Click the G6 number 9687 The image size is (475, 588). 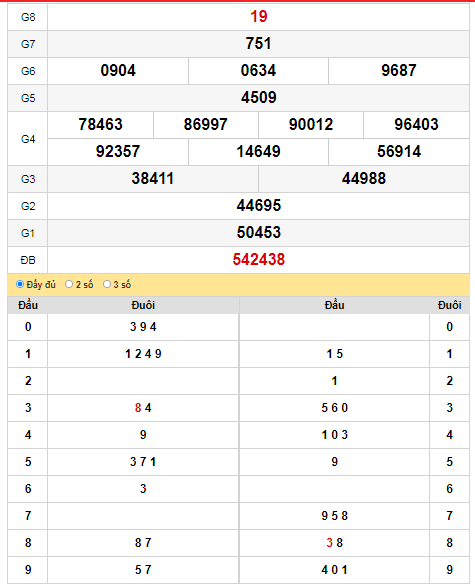point(399,70)
